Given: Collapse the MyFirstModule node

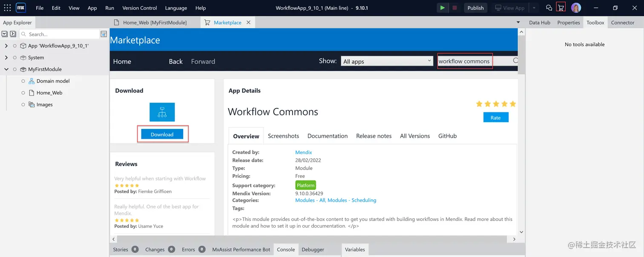Looking at the screenshot, I should pyautogui.click(x=6, y=69).
